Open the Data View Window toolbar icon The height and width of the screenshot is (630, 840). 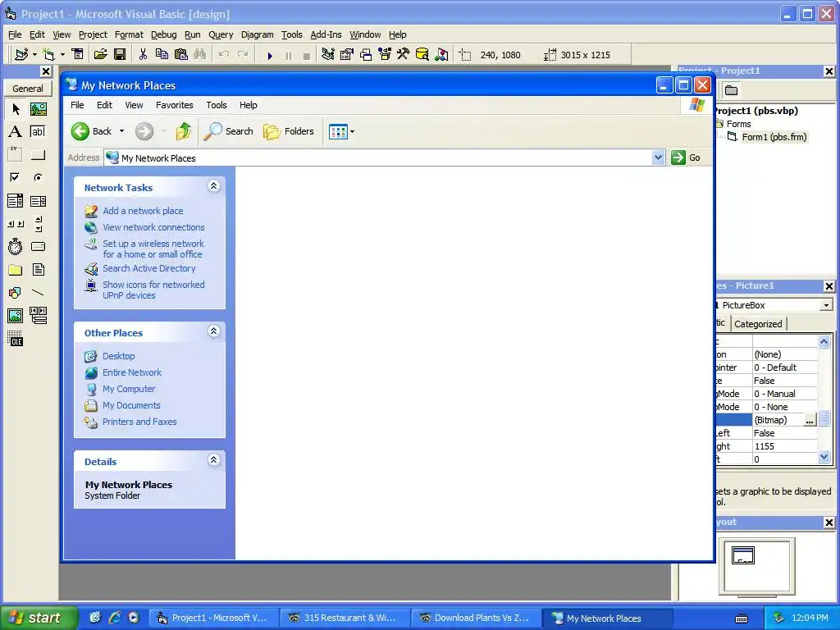click(422, 55)
